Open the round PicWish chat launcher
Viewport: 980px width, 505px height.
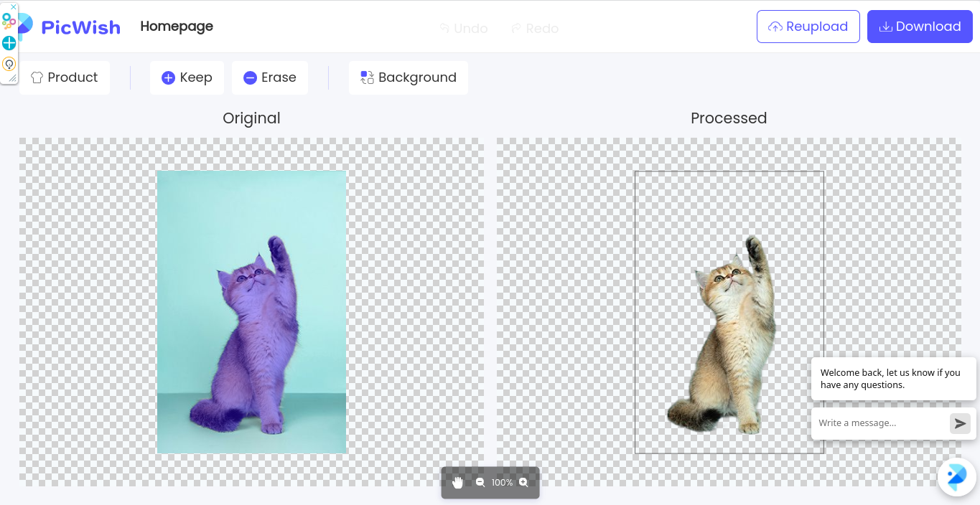(x=957, y=477)
